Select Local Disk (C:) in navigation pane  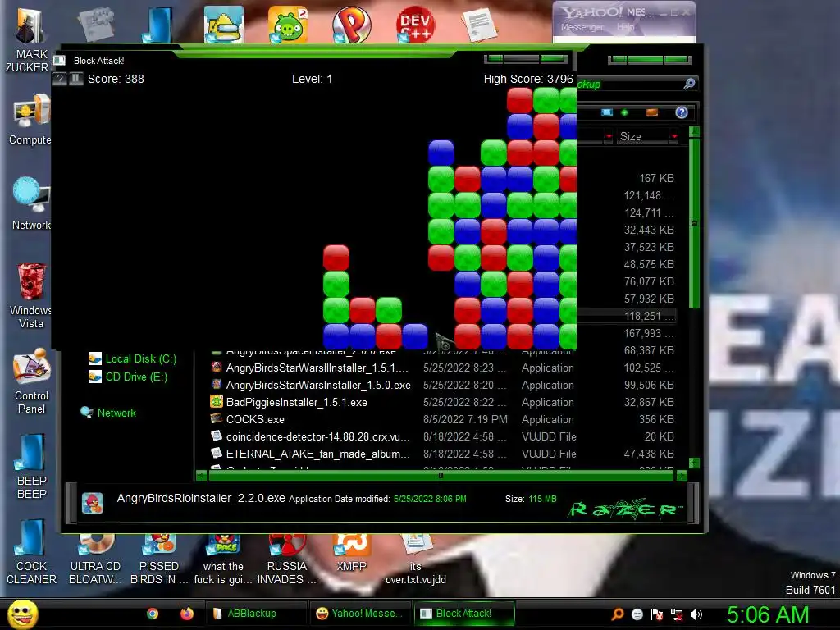point(133,359)
